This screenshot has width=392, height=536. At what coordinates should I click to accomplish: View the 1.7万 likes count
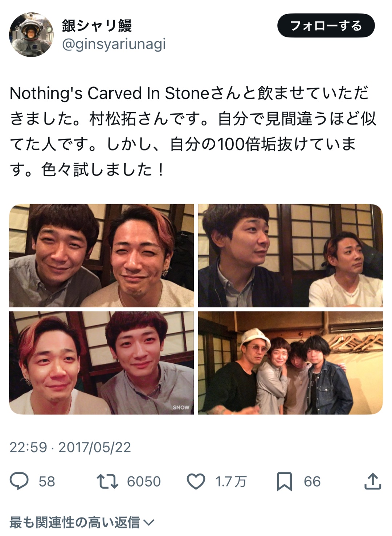pos(231,481)
